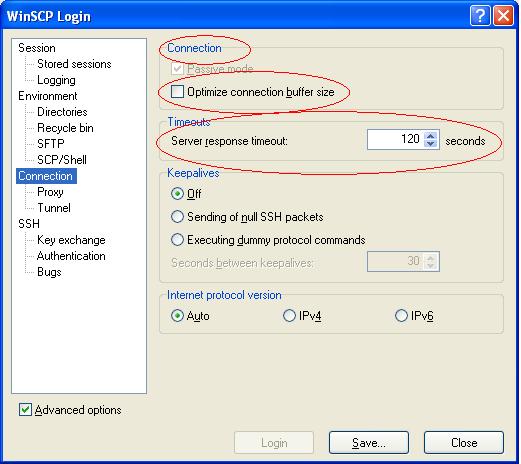
Task: Open the Directories settings page
Action: click(62, 112)
